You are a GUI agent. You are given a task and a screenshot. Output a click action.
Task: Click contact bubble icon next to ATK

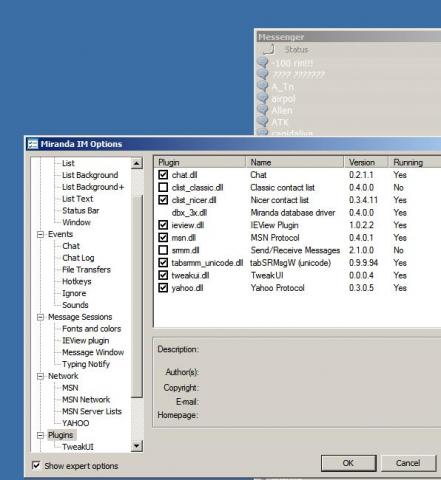coord(263,122)
